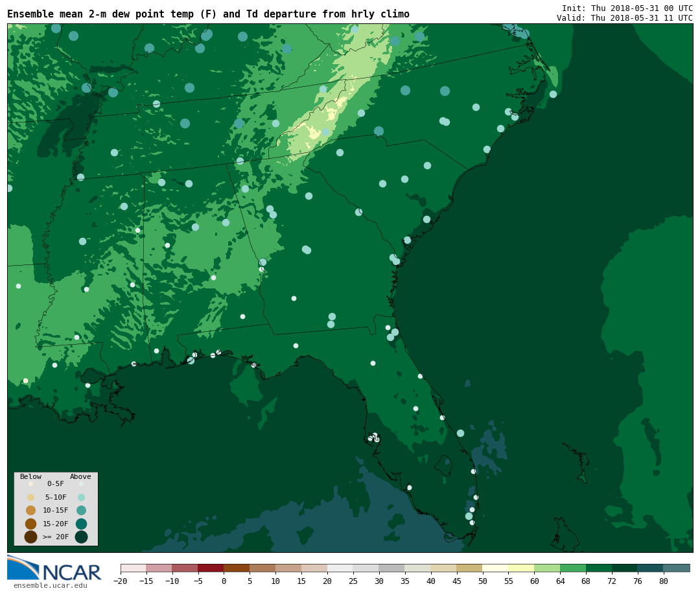Pick the darkest green swatch between 72 and 76

tap(625, 568)
